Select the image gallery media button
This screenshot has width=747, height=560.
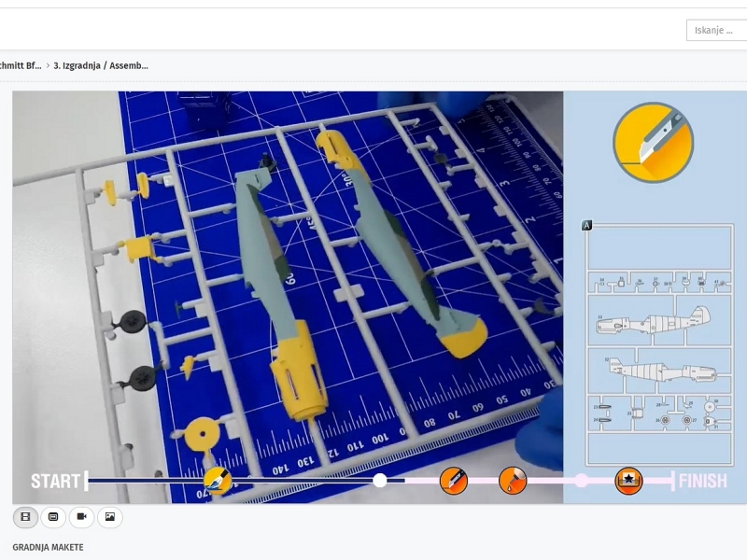109,517
